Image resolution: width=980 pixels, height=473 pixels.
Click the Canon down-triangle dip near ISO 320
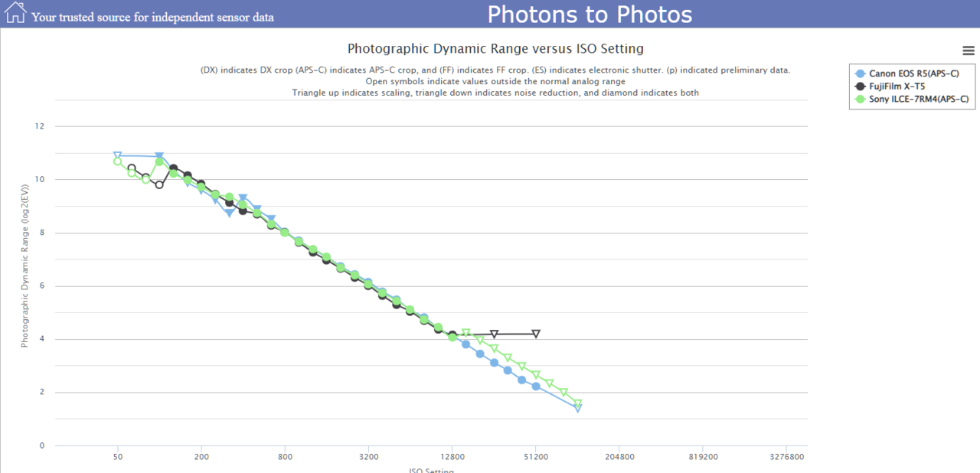tap(229, 214)
